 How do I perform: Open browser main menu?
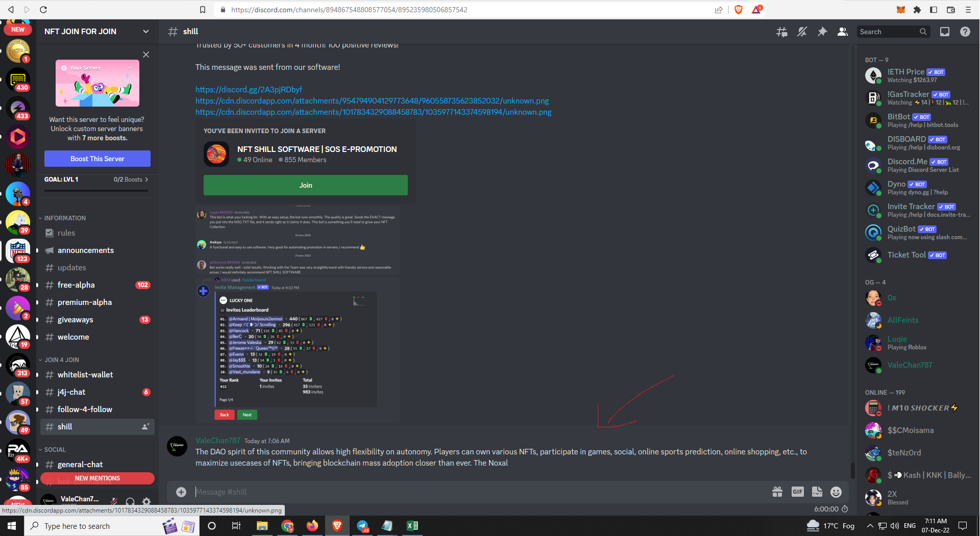(x=968, y=10)
